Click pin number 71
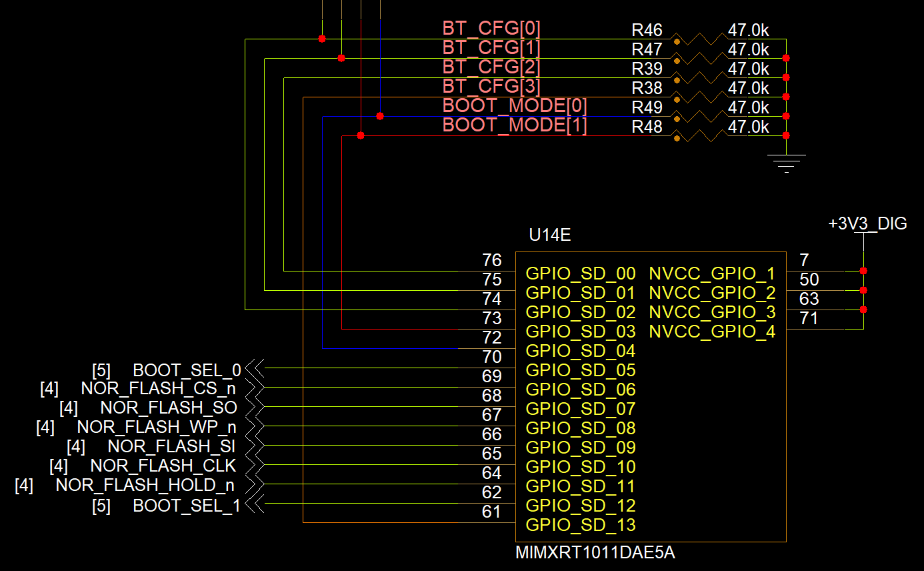This screenshot has width=924, height=571. (809, 319)
